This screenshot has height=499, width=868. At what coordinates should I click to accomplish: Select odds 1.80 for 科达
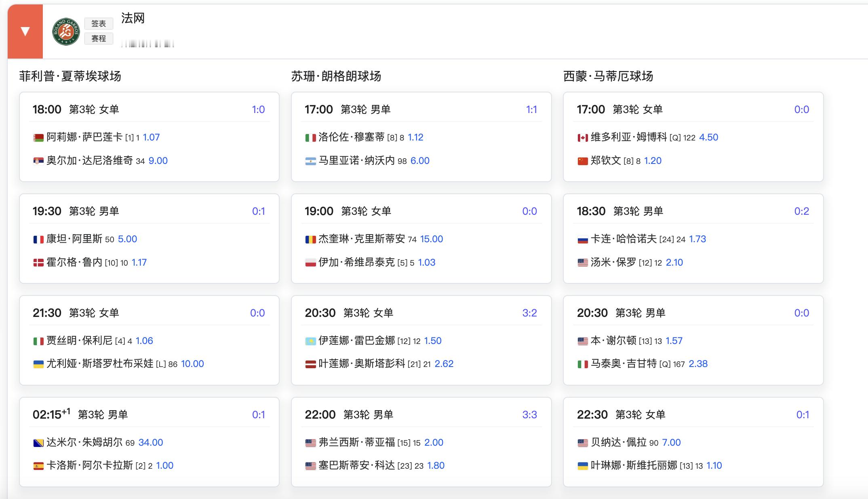pyautogui.click(x=436, y=465)
